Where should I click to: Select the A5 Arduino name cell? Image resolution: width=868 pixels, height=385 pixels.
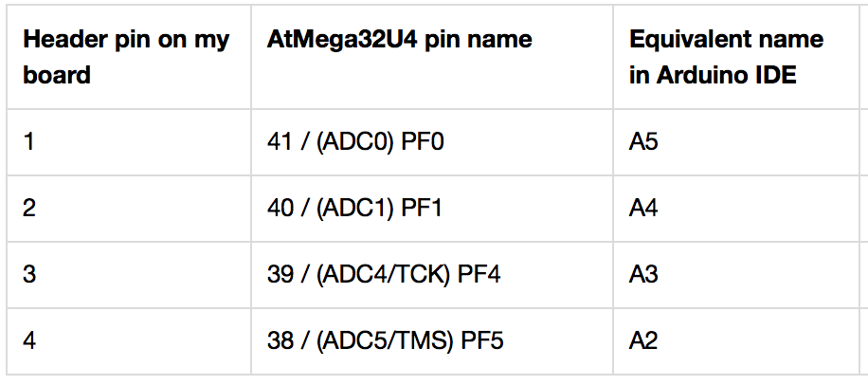click(735, 142)
